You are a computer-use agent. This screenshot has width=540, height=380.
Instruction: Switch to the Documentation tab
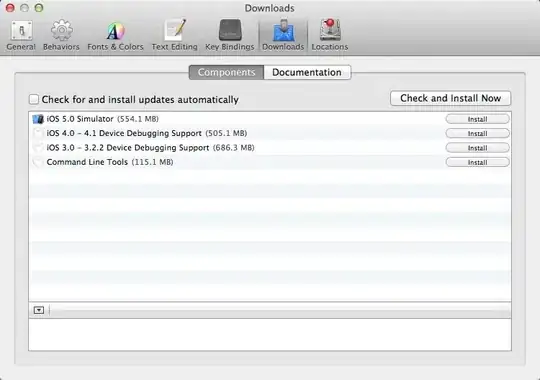[307, 72]
